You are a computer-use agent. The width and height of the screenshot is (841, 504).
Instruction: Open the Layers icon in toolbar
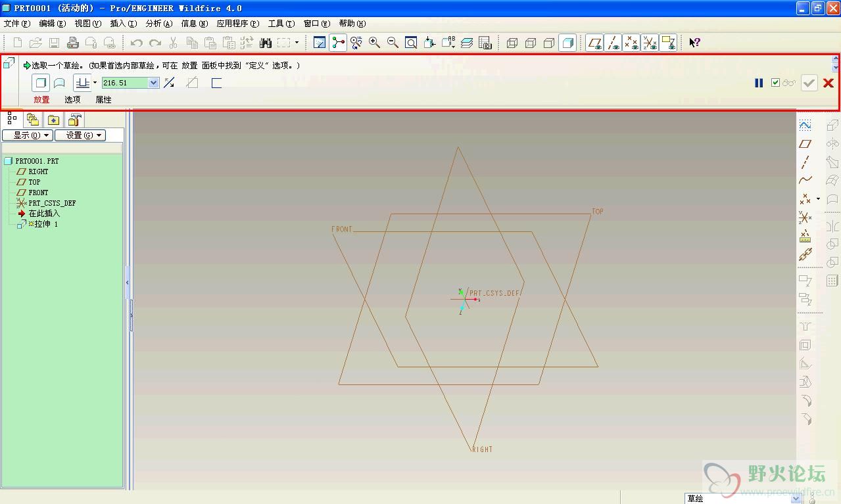click(467, 43)
